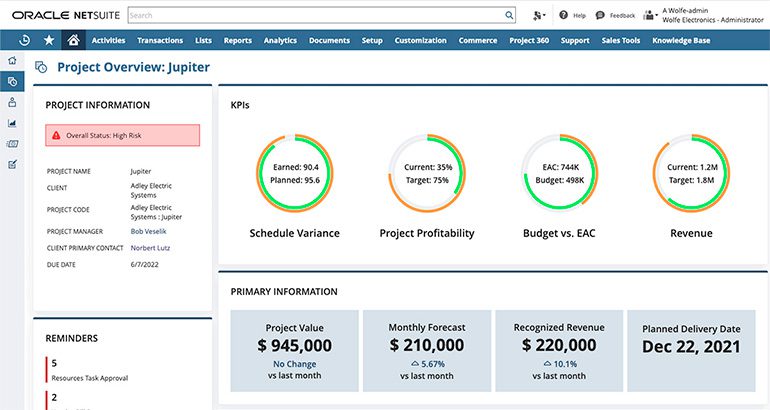This screenshot has width=770, height=410.
Task: Click the Wolfe Electronics - Administrator role text
Action: click(713, 20)
